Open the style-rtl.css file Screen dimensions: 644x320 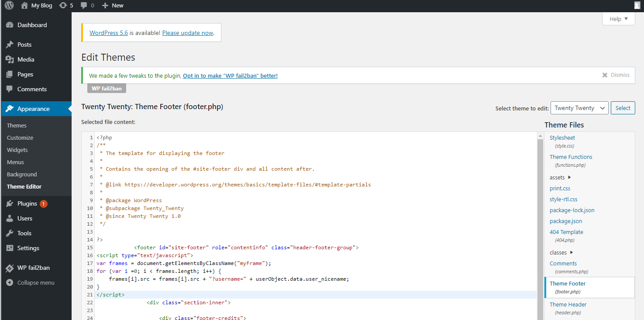[563, 199]
